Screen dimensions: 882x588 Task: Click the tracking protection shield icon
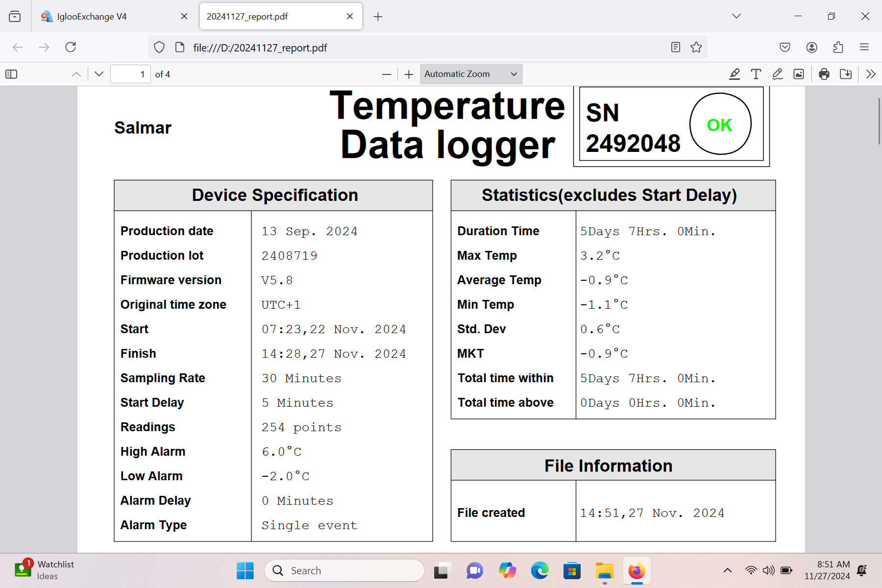click(159, 47)
